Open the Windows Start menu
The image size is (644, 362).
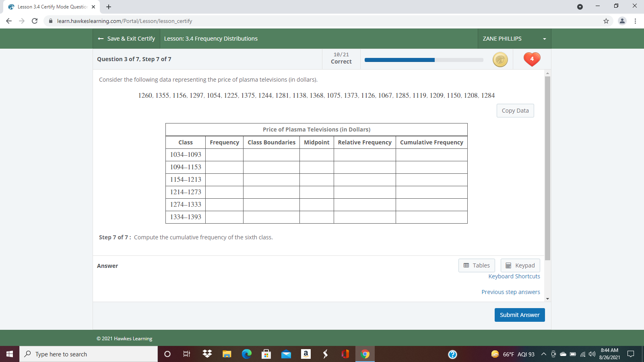[x=8, y=354]
